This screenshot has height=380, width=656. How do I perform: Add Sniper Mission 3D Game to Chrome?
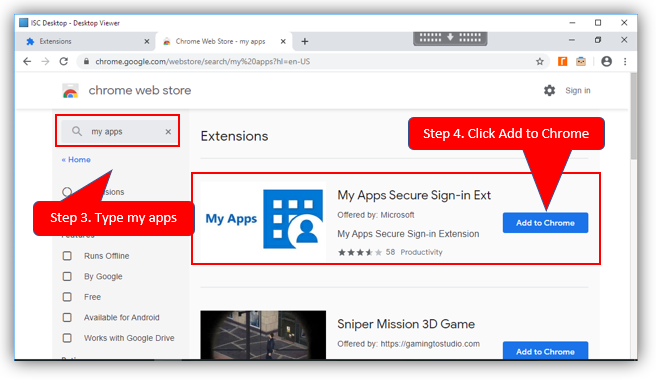pyautogui.click(x=545, y=351)
